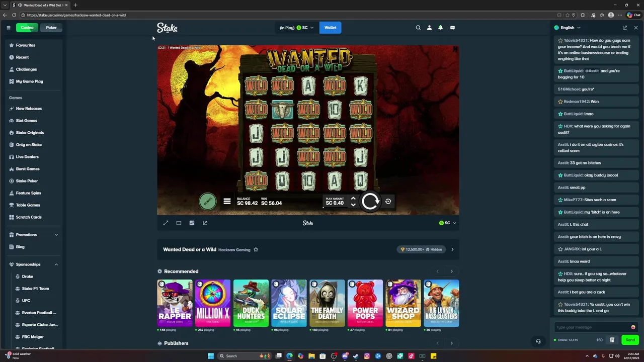
Task: Open the Windows Start menu
Action: click(211, 356)
